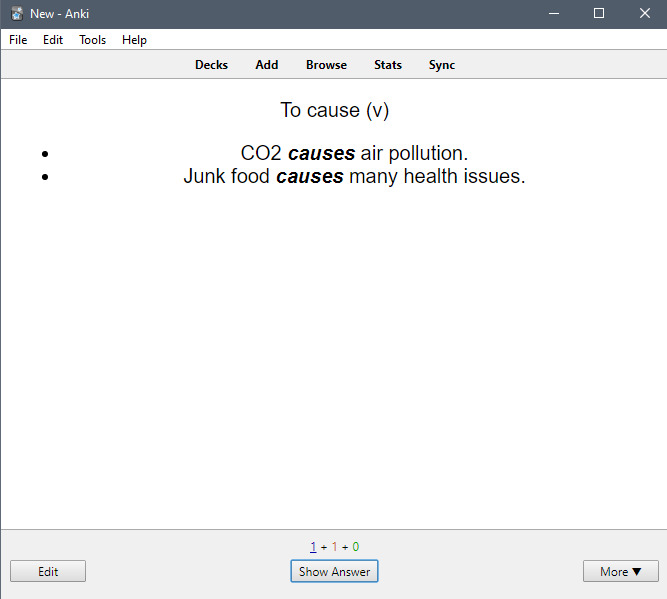Viewport: 667px width, 599px height.
Task: Go to Decks in the toolbar
Action: coord(211,65)
